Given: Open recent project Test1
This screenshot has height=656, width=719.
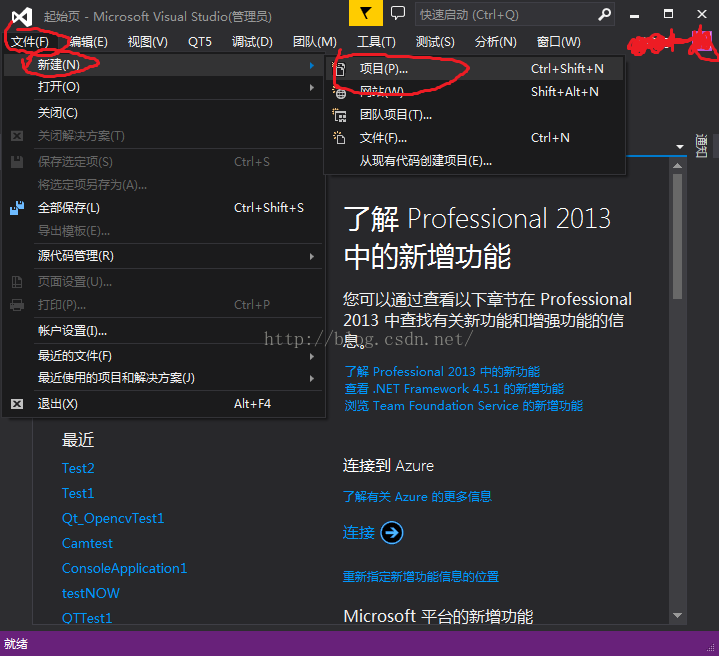Looking at the screenshot, I should coord(78,493).
